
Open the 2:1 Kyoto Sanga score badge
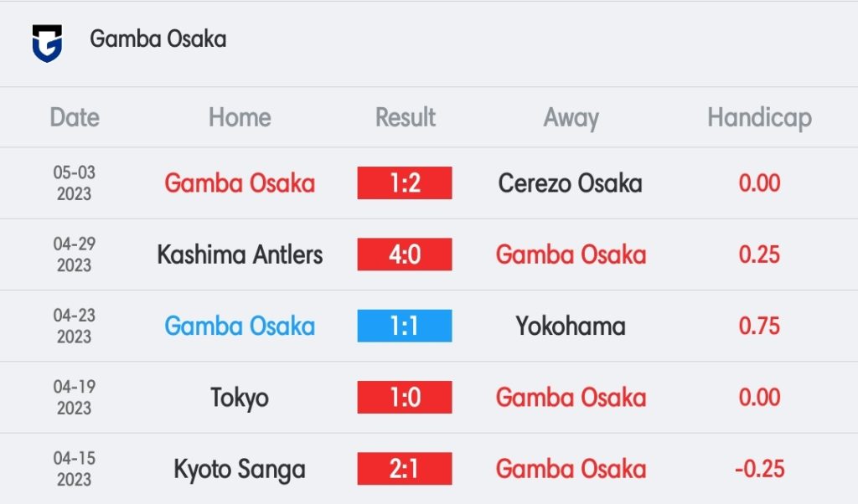pos(405,469)
